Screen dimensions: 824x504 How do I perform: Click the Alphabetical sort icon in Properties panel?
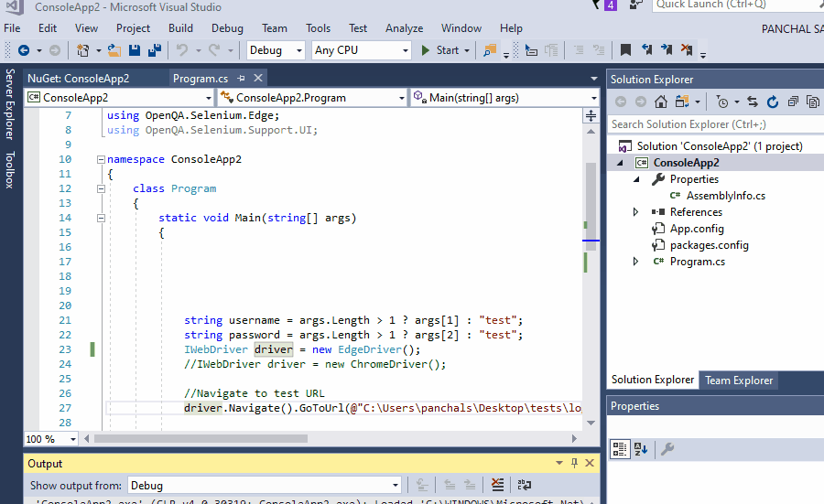click(641, 449)
